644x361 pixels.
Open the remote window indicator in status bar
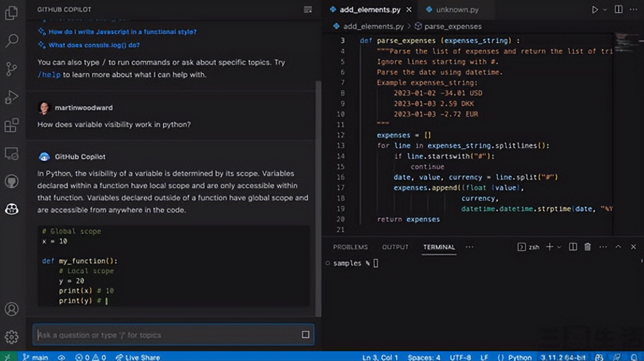(7, 357)
